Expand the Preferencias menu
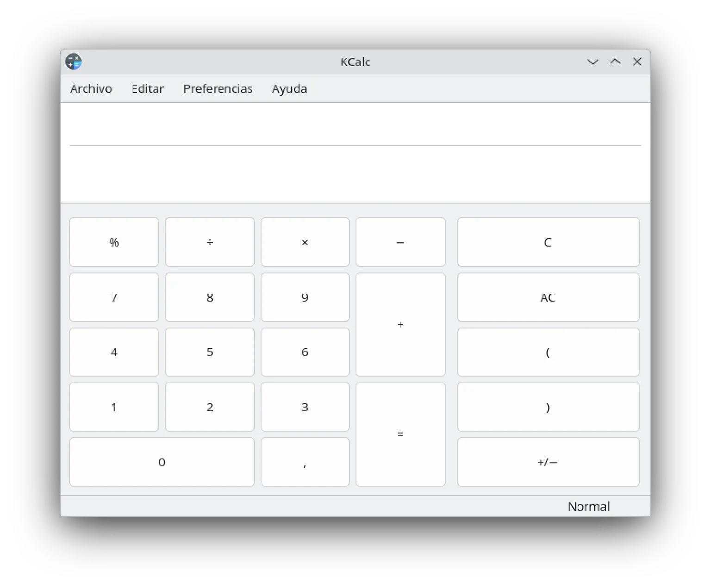This screenshot has width=711, height=588. [x=218, y=89]
